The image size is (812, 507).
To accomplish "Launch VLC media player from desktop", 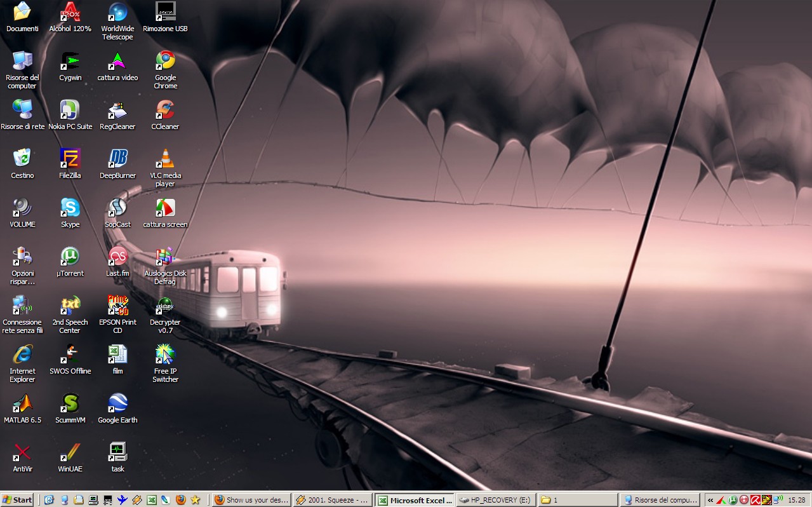I will pyautogui.click(x=165, y=159).
